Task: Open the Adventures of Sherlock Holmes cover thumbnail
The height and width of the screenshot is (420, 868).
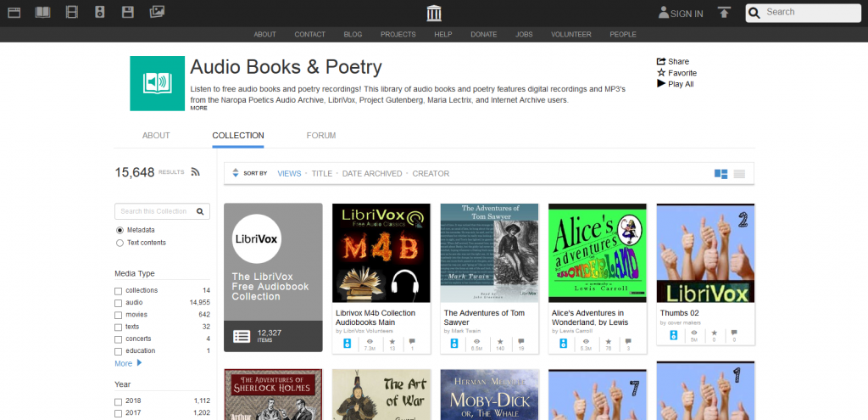Action: (x=273, y=395)
